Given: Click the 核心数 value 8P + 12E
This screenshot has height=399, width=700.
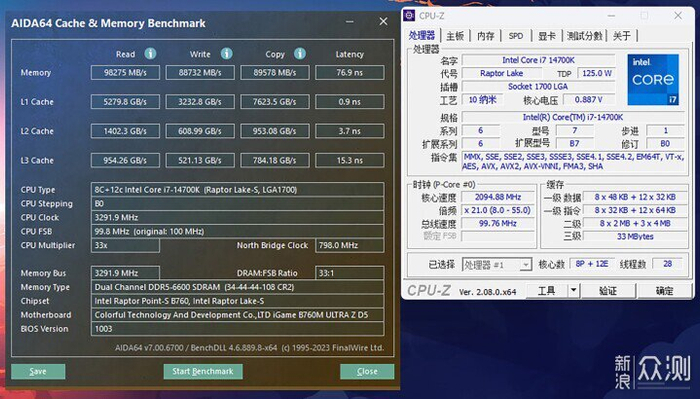Looking at the screenshot, I should pos(592,264).
